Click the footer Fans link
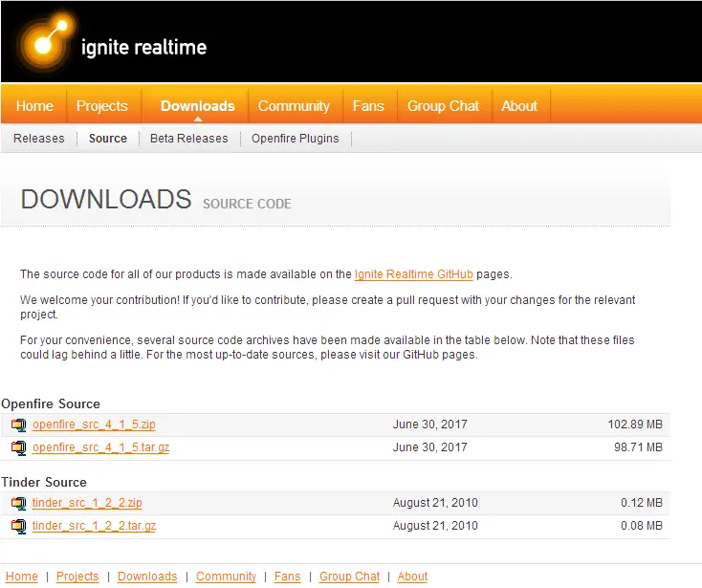The image size is (702, 588). click(x=288, y=577)
